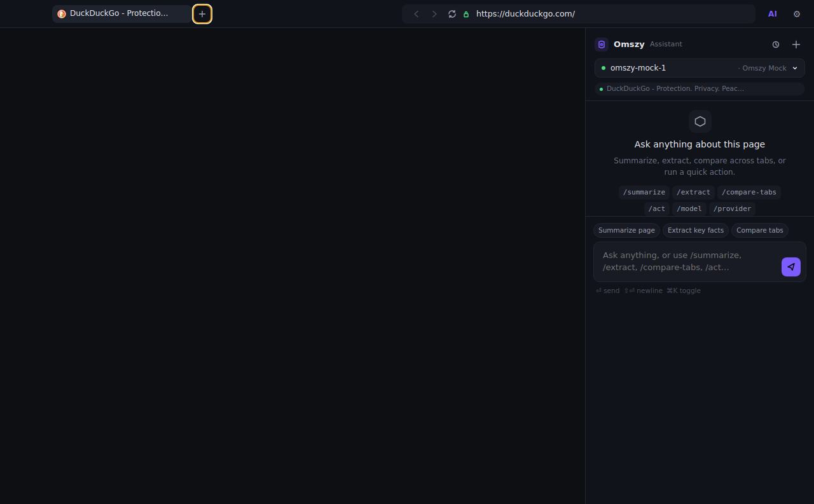Viewport: 814px width, 504px height.
Task: Toggle the AI assistant panel
Action: (x=773, y=13)
